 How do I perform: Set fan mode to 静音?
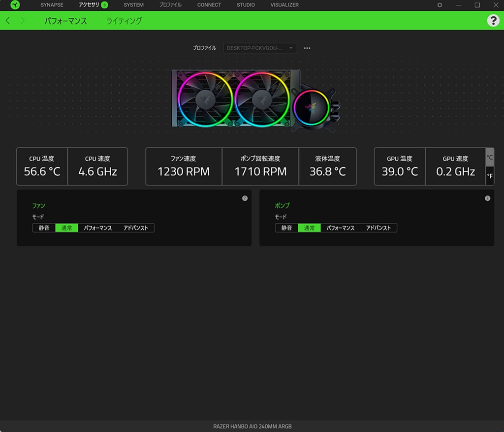(x=44, y=228)
